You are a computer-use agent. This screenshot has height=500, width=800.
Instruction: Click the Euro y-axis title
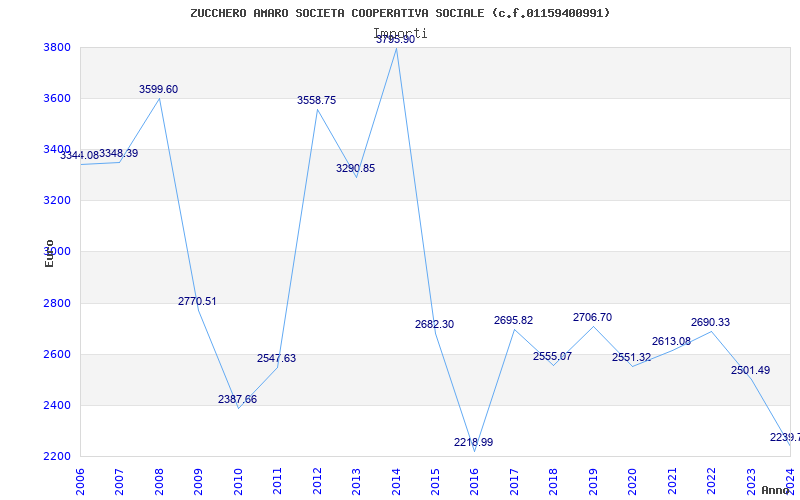coord(49,254)
